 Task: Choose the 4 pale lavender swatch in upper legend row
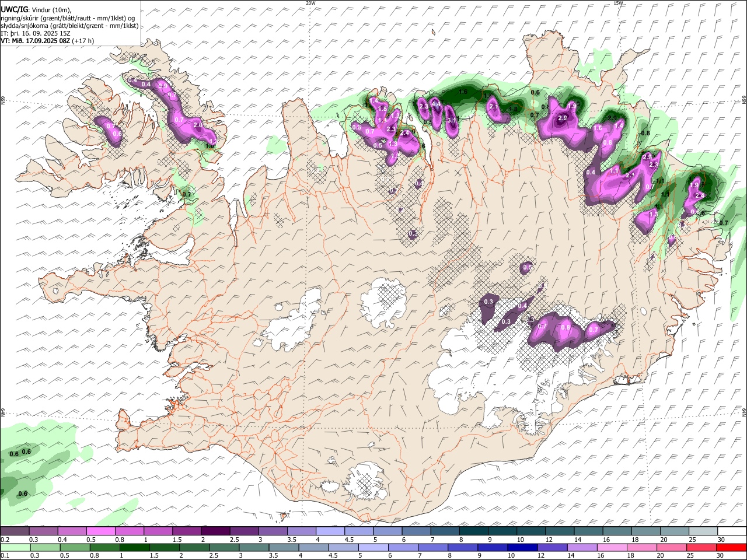tap(330, 531)
